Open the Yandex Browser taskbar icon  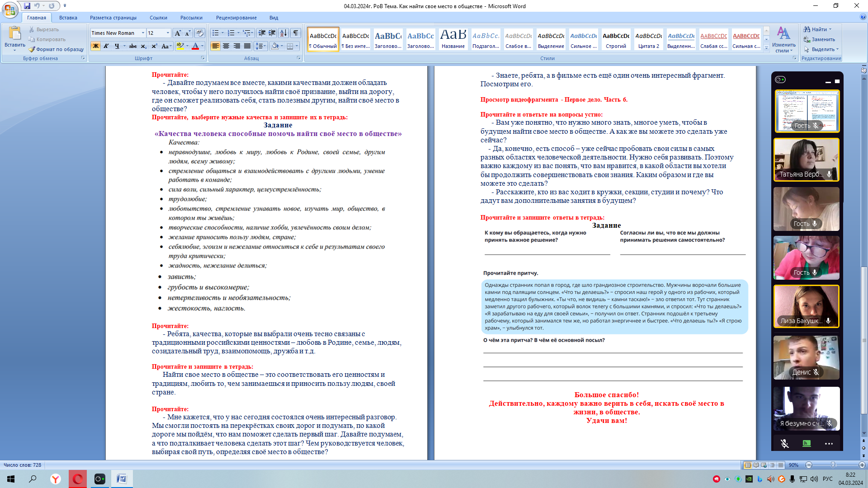[x=56, y=479]
